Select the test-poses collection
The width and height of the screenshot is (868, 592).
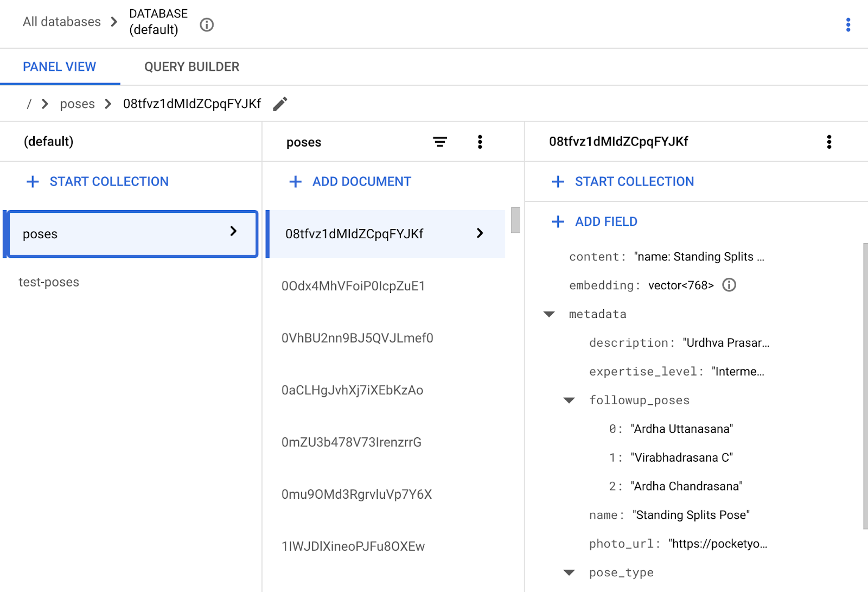(x=49, y=282)
